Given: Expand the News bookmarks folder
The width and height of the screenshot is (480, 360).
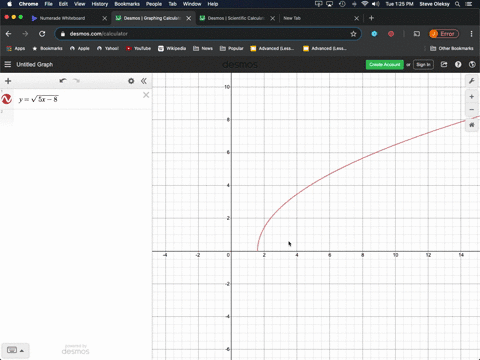Looking at the screenshot, I should [x=203, y=48].
